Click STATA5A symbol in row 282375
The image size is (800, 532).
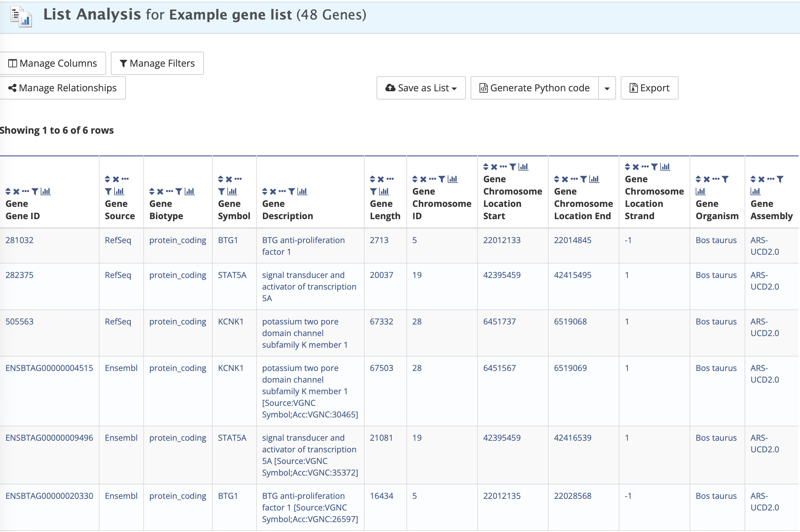pos(232,275)
